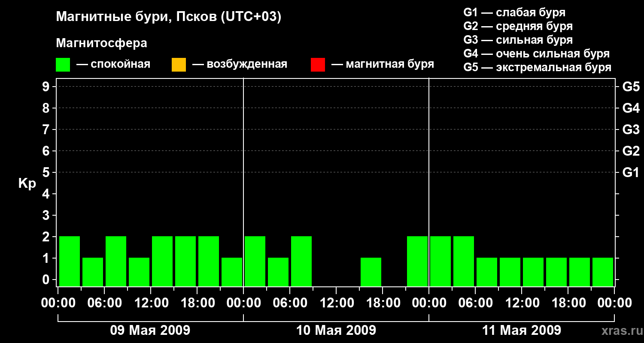Viewport: 644px width, 343px height.
Task: Click the G5 marker on right axis
Action: (x=631, y=87)
